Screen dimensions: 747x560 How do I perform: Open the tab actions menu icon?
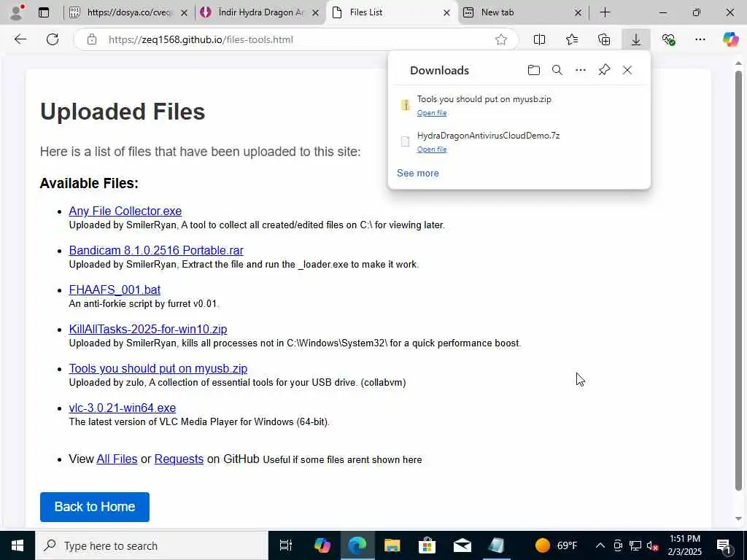point(43,12)
